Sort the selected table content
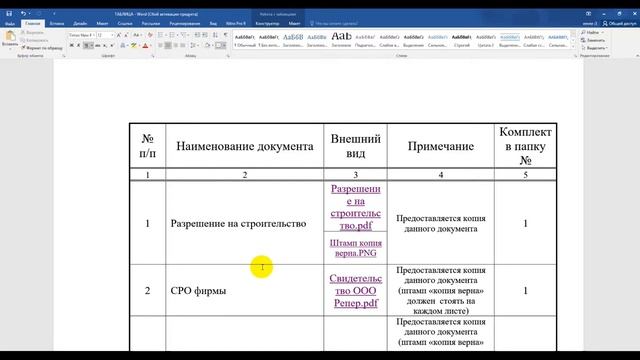The height and width of the screenshot is (360, 640). click(215, 35)
